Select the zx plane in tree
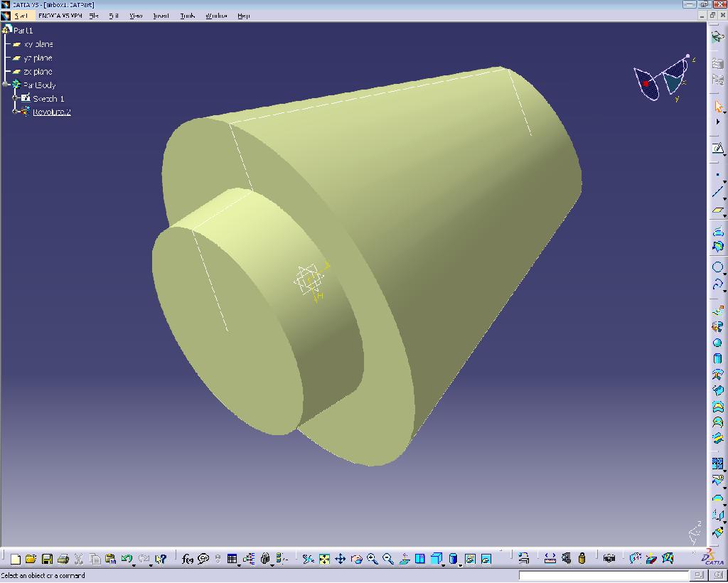The height and width of the screenshot is (583, 728). (x=38, y=72)
